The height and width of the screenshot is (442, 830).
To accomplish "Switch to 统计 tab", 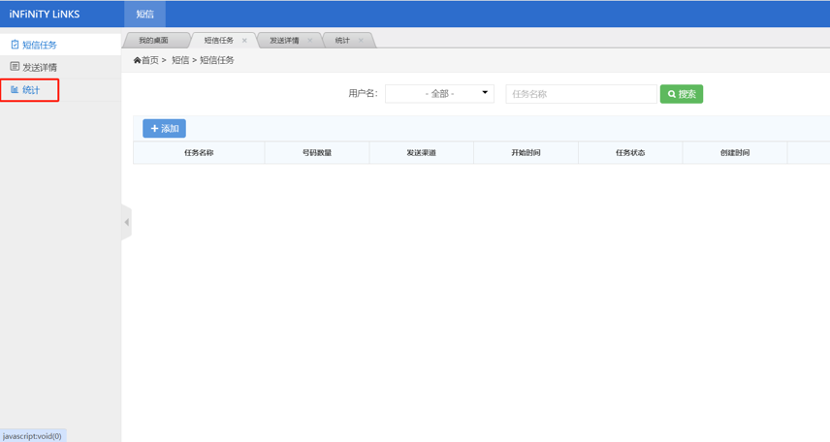I will click(x=342, y=41).
